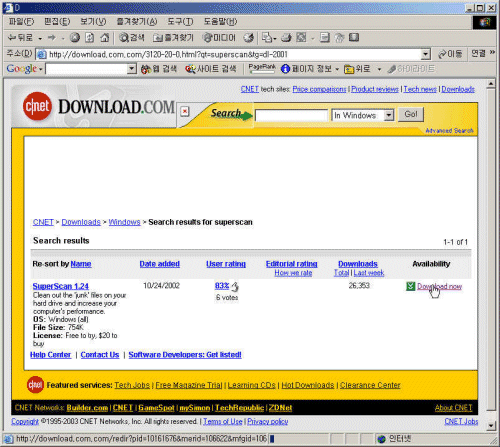
Task: Click the last icon in browser toolbar
Action: tap(354, 38)
